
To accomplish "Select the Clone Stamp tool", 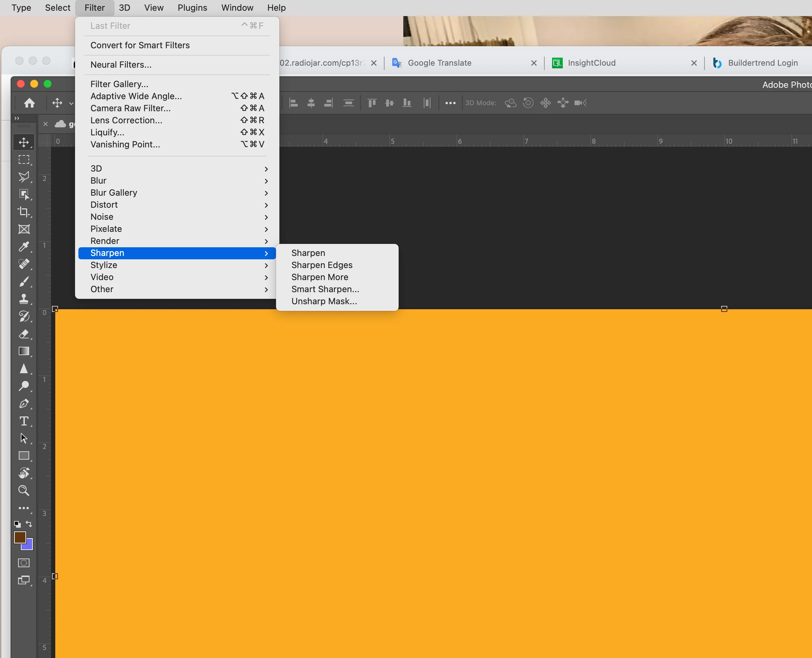I will [24, 299].
